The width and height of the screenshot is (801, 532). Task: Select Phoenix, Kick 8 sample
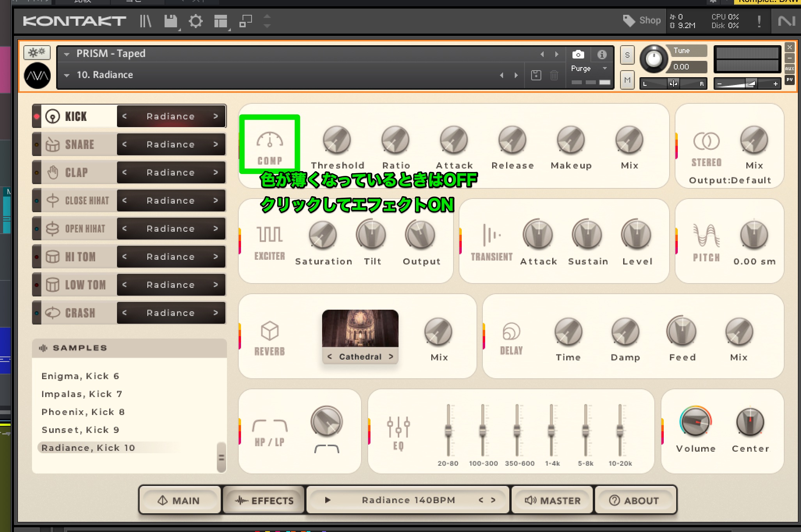click(x=83, y=412)
